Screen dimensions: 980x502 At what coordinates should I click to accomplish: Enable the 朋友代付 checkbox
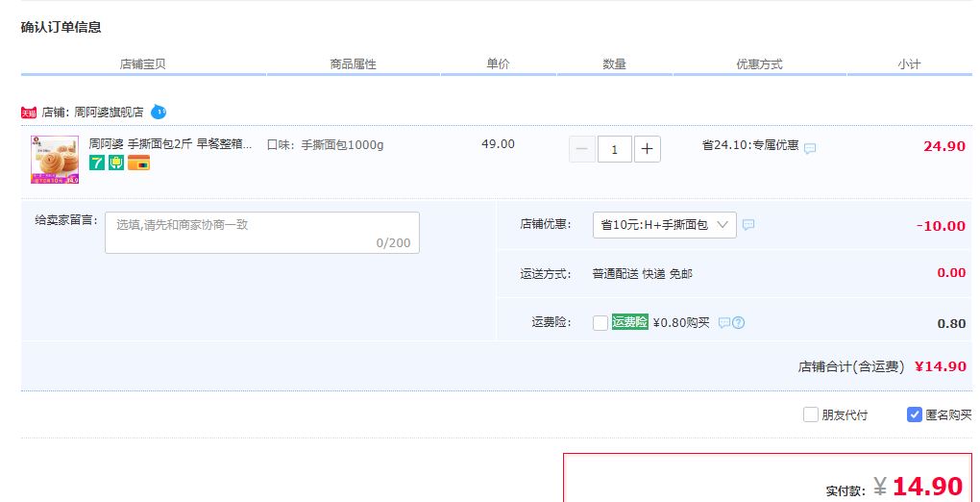pos(811,414)
